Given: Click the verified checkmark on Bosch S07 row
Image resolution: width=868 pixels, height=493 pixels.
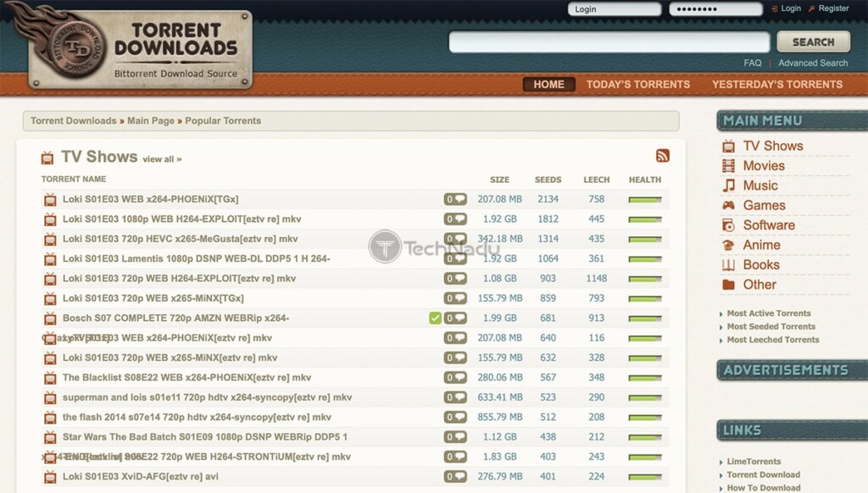Looking at the screenshot, I should tap(435, 319).
